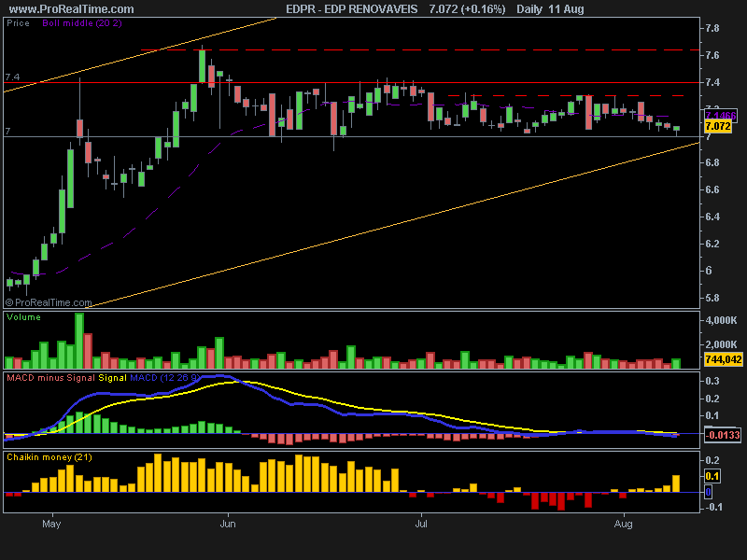Click the yellow Signal legend label

[112, 378]
